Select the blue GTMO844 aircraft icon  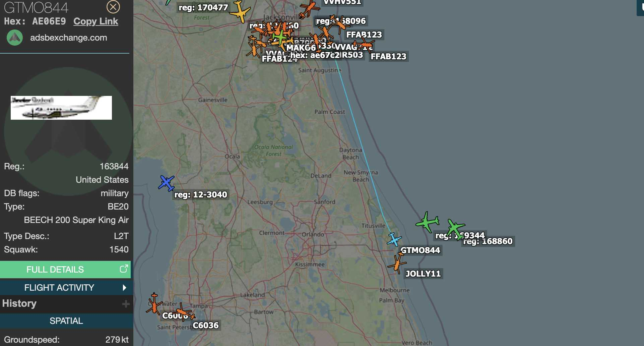(x=394, y=239)
